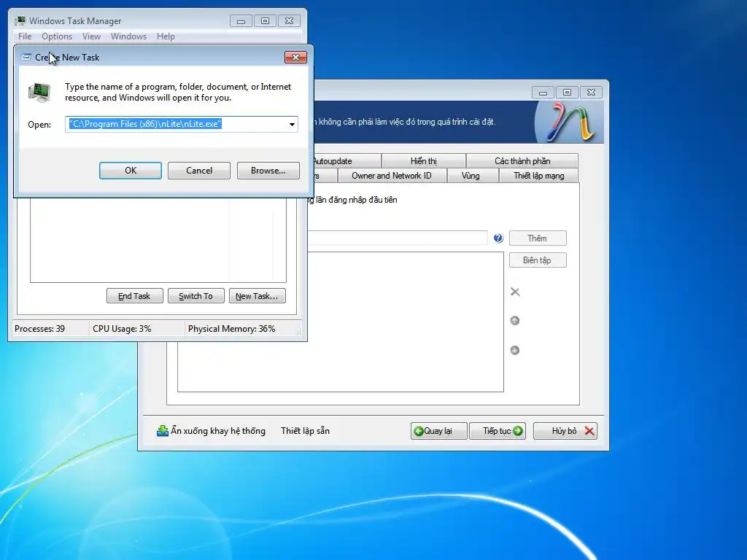Select the Thiết lập mạng tab
The width and height of the screenshot is (747, 560).
tap(539, 176)
